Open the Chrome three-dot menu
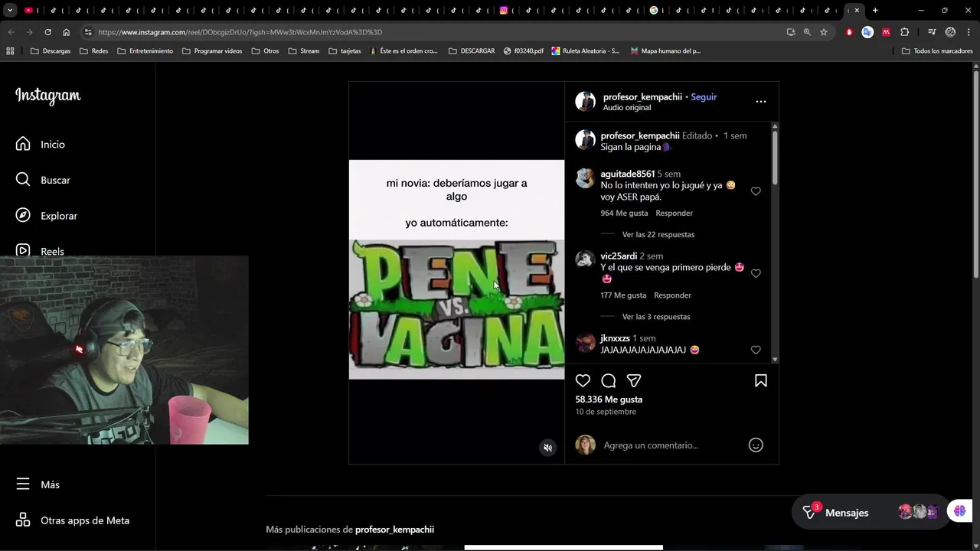 click(969, 32)
